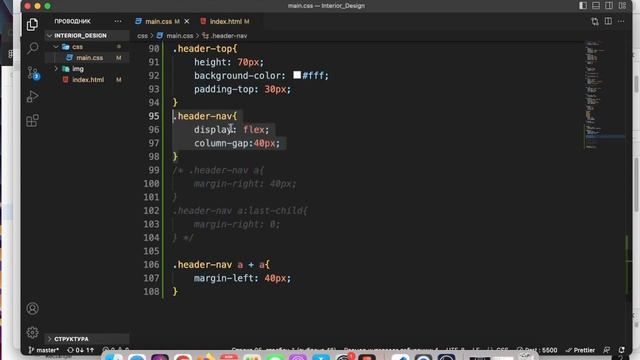Open the Source Control view
640x360 pixels.
(33, 73)
